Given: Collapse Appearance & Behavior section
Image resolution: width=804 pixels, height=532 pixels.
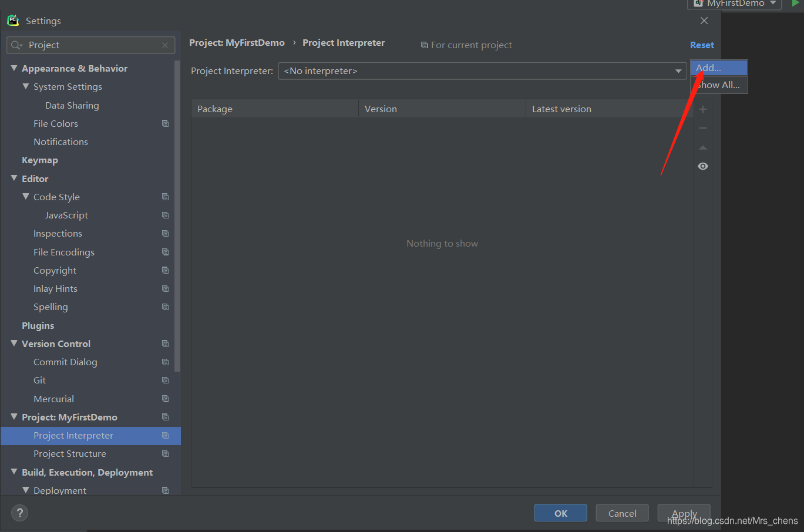Looking at the screenshot, I should [x=14, y=68].
